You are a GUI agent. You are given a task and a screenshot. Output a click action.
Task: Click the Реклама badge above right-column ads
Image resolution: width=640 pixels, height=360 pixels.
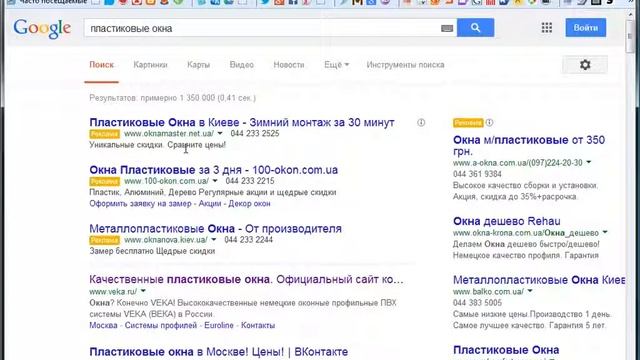click(468, 123)
